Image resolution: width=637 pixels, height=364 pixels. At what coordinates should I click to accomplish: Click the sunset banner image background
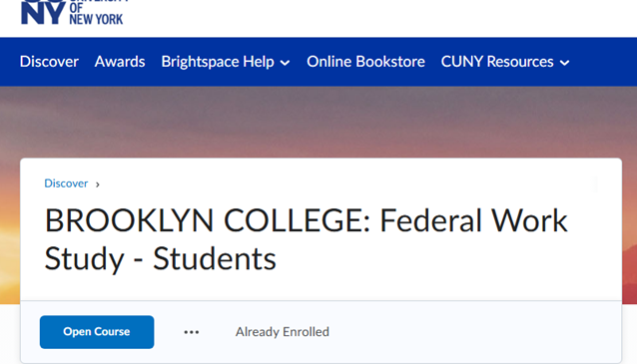(318, 122)
